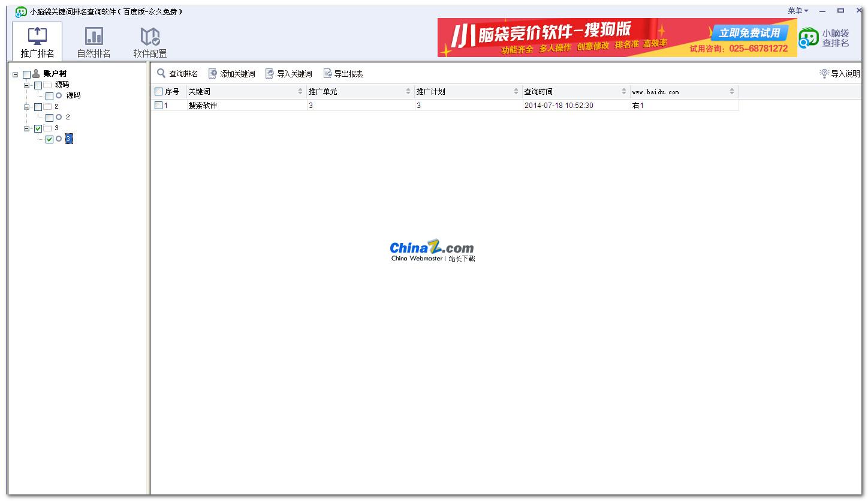Viewport: 868px width, 501px height.
Task: Click the 添加关键词 plus icon
Action: pyautogui.click(x=213, y=74)
